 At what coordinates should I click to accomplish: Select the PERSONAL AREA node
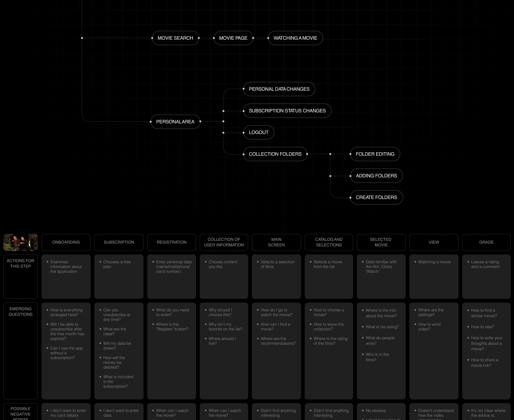[x=175, y=122]
